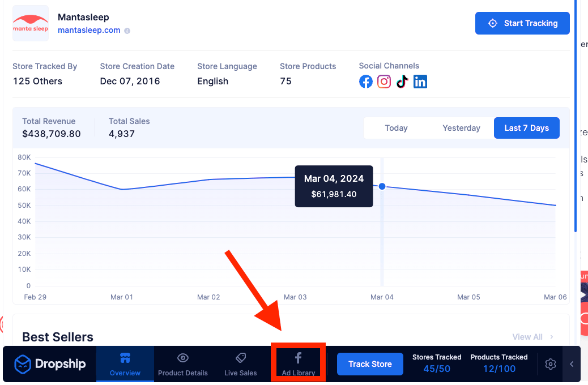Viewport: 588px width, 385px height.
Task: Open the mantasleep.com store link
Action: (x=89, y=31)
